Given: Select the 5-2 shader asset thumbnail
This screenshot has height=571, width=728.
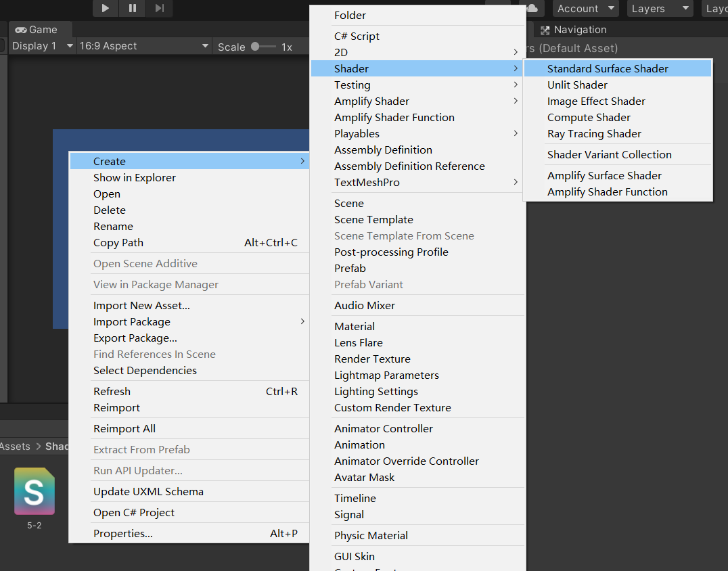Looking at the screenshot, I should (35, 491).
